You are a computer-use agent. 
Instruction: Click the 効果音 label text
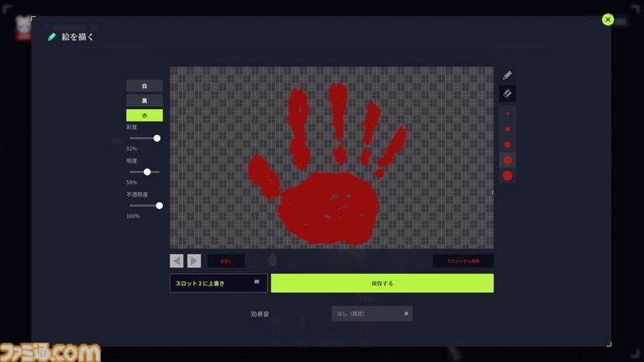click(x=259, y=314)
